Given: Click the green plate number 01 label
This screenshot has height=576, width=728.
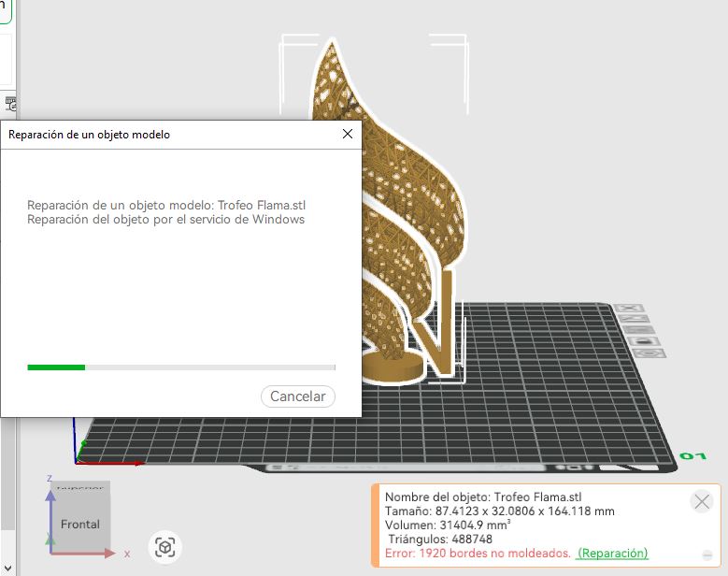Looking at the screenshot, I should click(x=692, y=456).
